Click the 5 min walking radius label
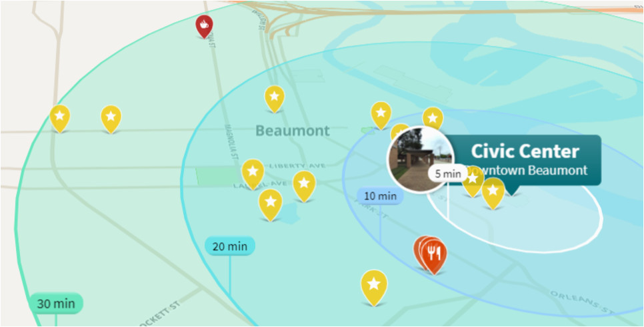This screenshot has height=327, width=644. pos(448,174)
